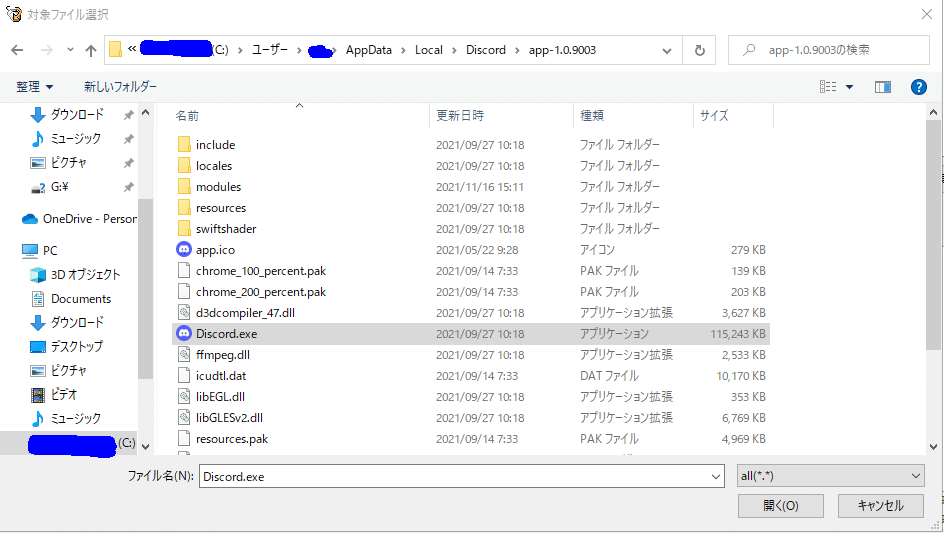Screen dimensions: 944x533
Task: Expand the file name history dropdown
Action: pyautogui.click(x=715, y=477)
